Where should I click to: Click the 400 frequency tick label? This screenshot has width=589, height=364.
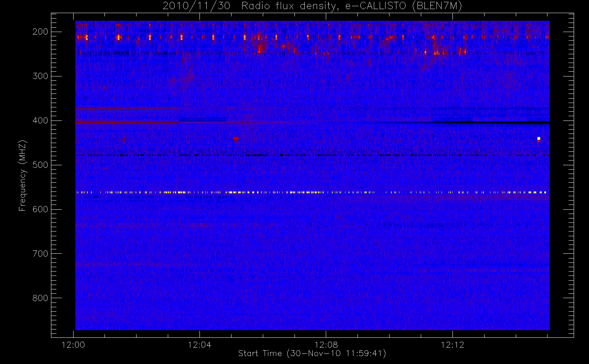pos(40,120)
